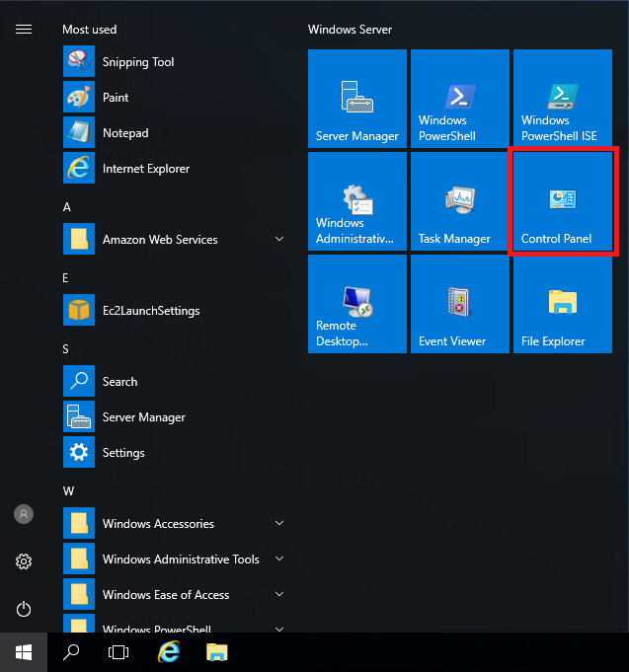The height and width of the screenshot is (672, 629).
Task: Open File Explorer tile
Action: tap(562, 304)
